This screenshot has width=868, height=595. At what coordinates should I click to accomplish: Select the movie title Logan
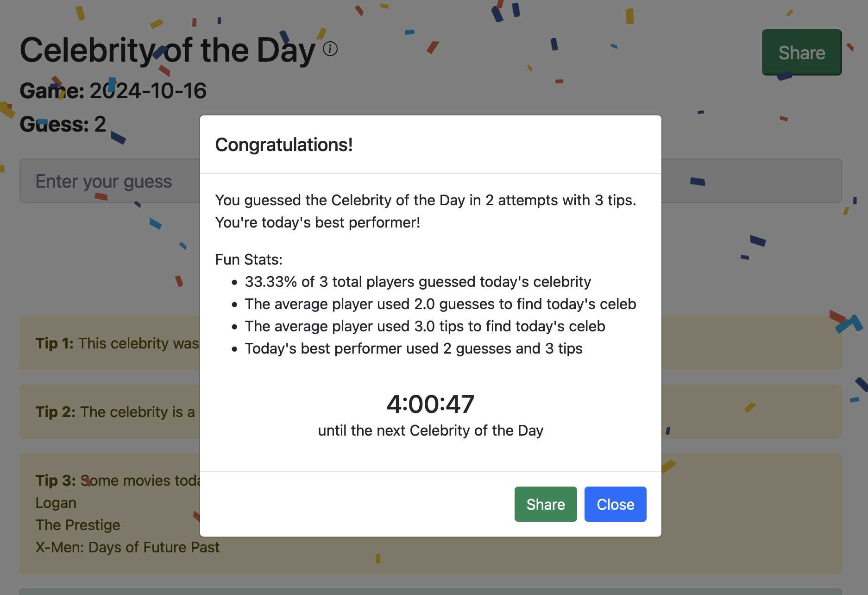pyautogui.click(x=56, y=503)
